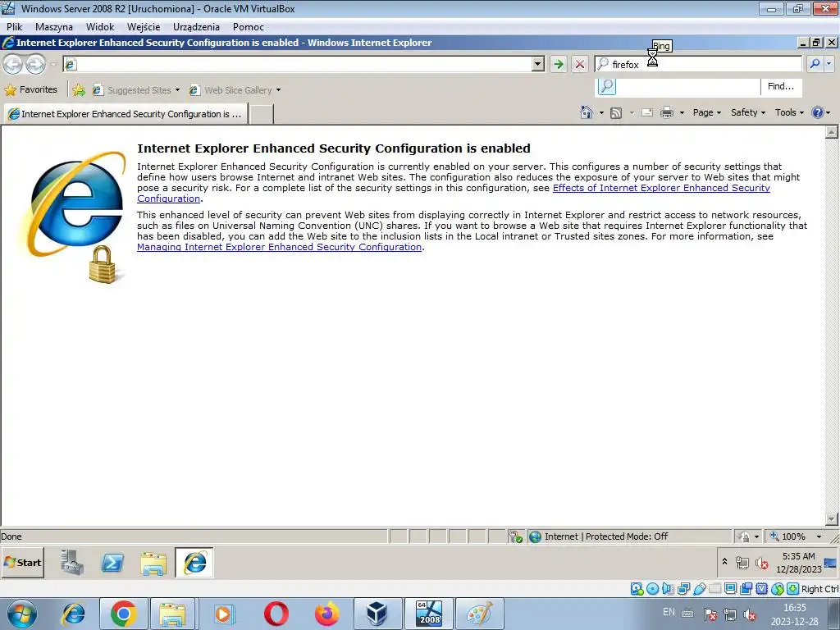Click the search magnifier button at far right
The width and height of the screenshot is (840, 630).
point(815,64)
